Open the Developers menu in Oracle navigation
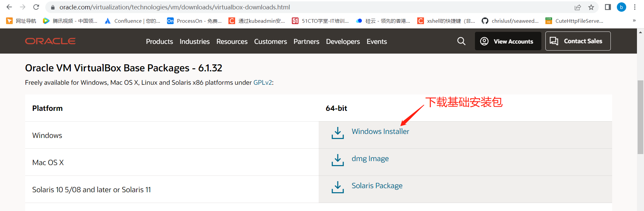The height and width of the screenshot is (211, 644). click(343, 42)
